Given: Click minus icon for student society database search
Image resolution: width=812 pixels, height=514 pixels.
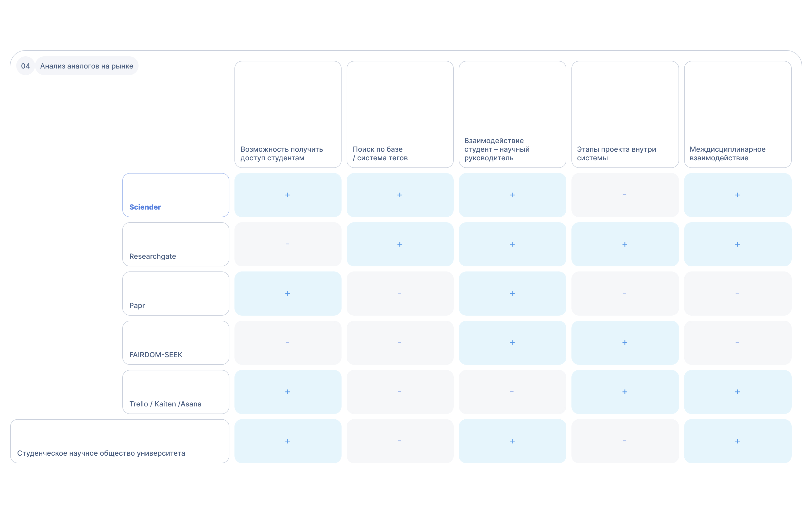Looking at the screenshot, I should coord(399,441).
